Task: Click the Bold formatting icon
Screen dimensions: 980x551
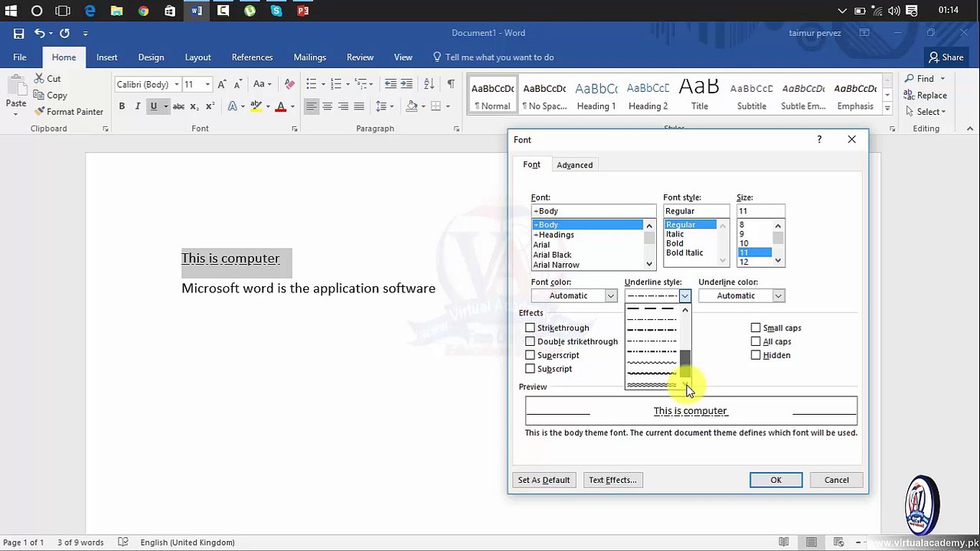Action: (x=122, y=106)
